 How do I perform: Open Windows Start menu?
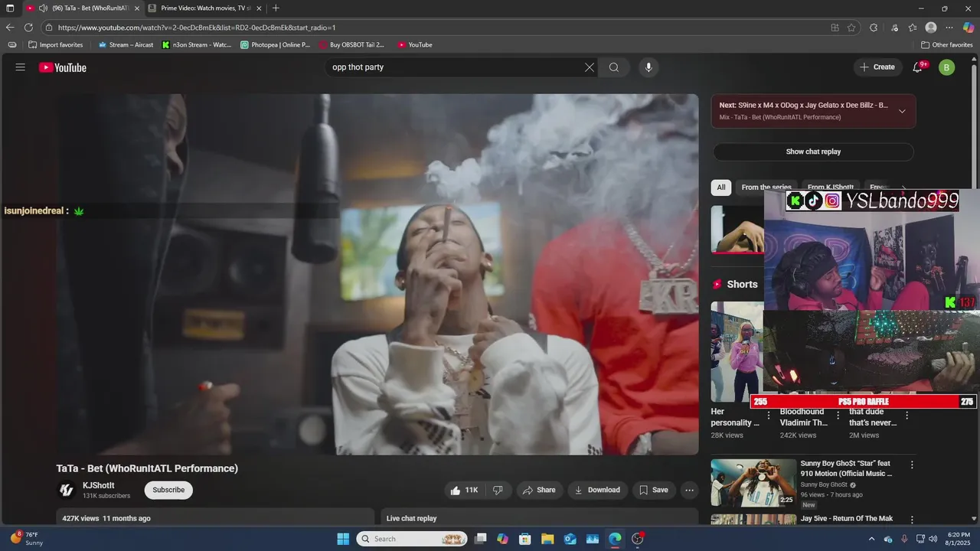pyautogui.click(x=343, y=539)
